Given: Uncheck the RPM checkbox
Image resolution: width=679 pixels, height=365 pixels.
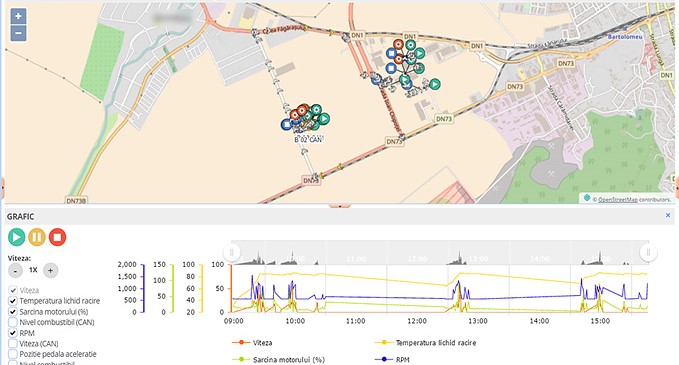Looking at the screenshot, I should coord(13,333).
